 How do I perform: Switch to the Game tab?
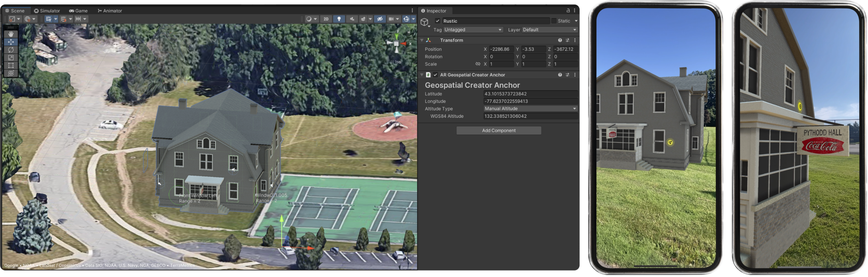(x=78, y=11)
